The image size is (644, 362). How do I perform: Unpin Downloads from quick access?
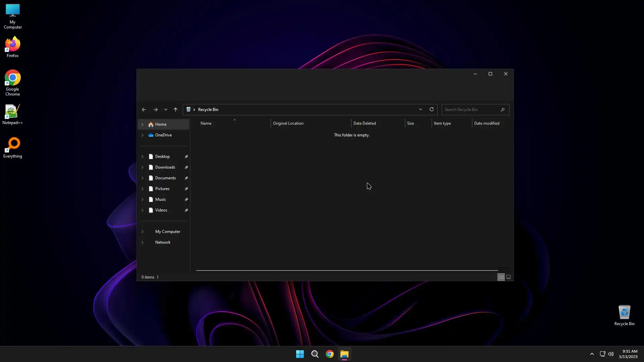[x=186, y=167]
